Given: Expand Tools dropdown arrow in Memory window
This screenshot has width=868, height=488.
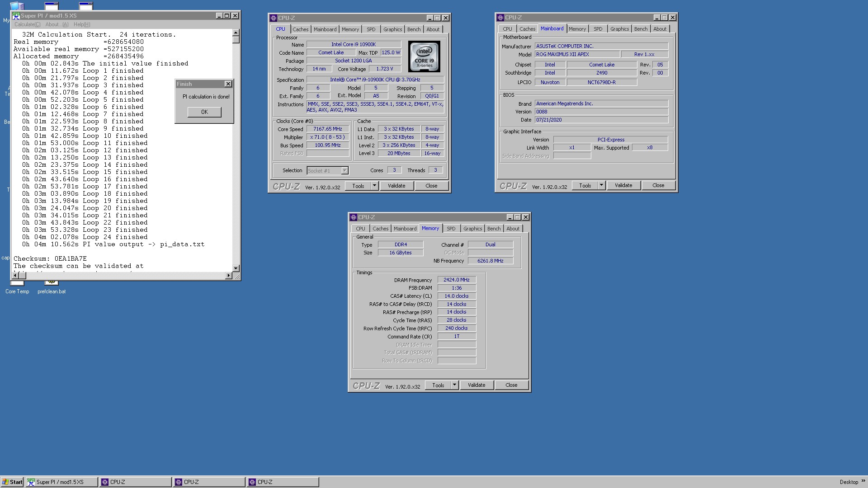Looking at the screenshot, I should (454, 385).
